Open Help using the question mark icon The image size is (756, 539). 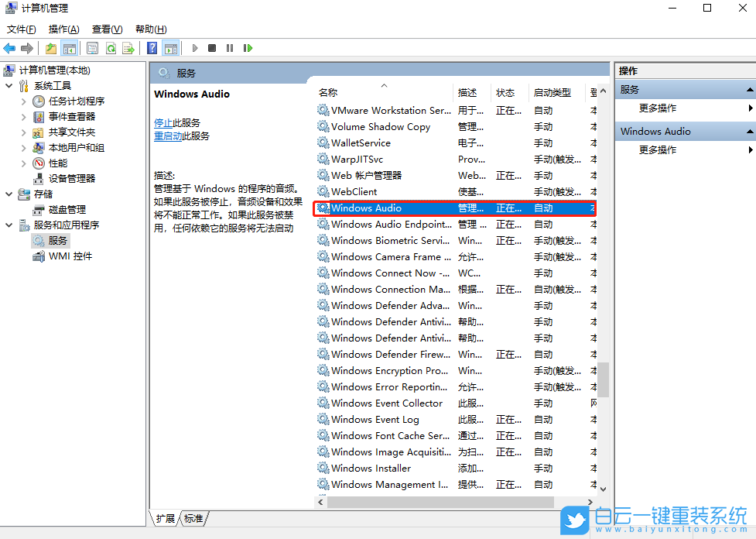point(152,47)
